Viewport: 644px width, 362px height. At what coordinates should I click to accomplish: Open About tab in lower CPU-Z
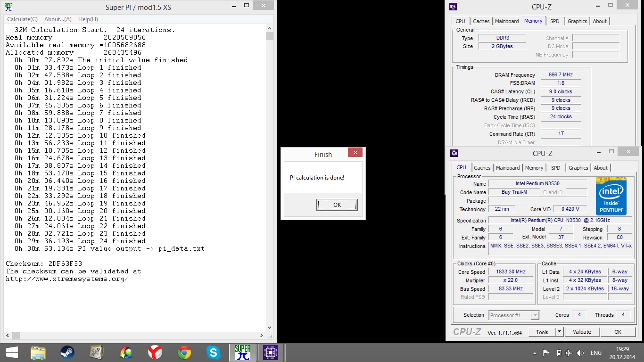point(601,168)
